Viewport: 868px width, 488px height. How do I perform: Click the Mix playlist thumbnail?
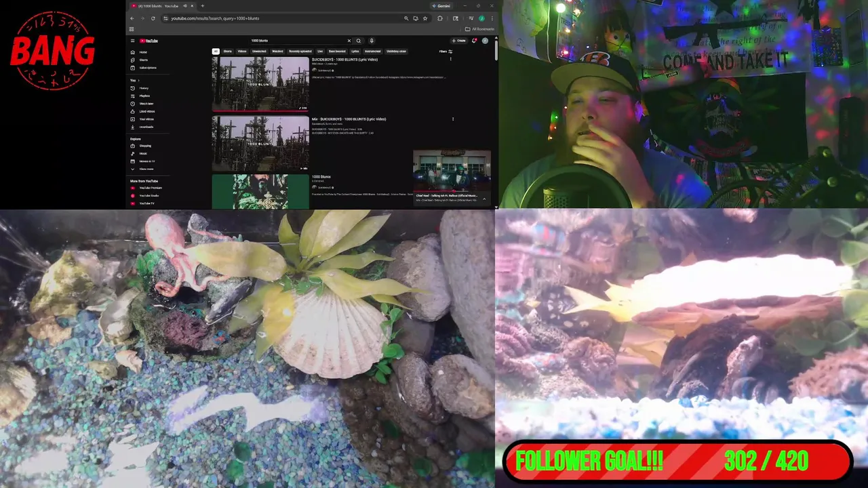pos(260,144)
